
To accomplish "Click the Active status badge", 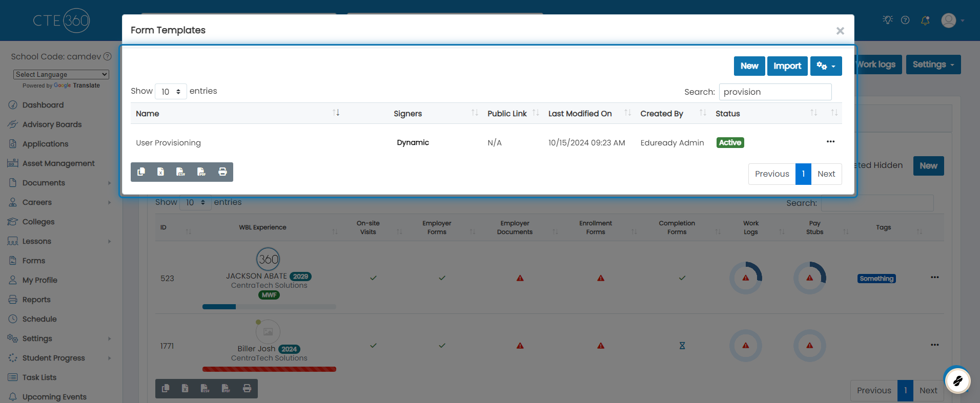I will pyautogui.click(x=730, y=143).
